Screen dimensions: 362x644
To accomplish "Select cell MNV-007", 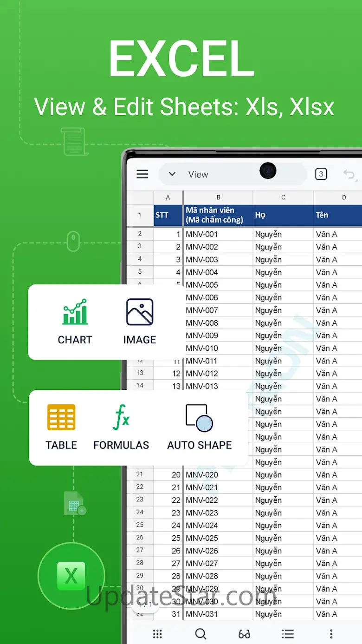I will point(219,310).
